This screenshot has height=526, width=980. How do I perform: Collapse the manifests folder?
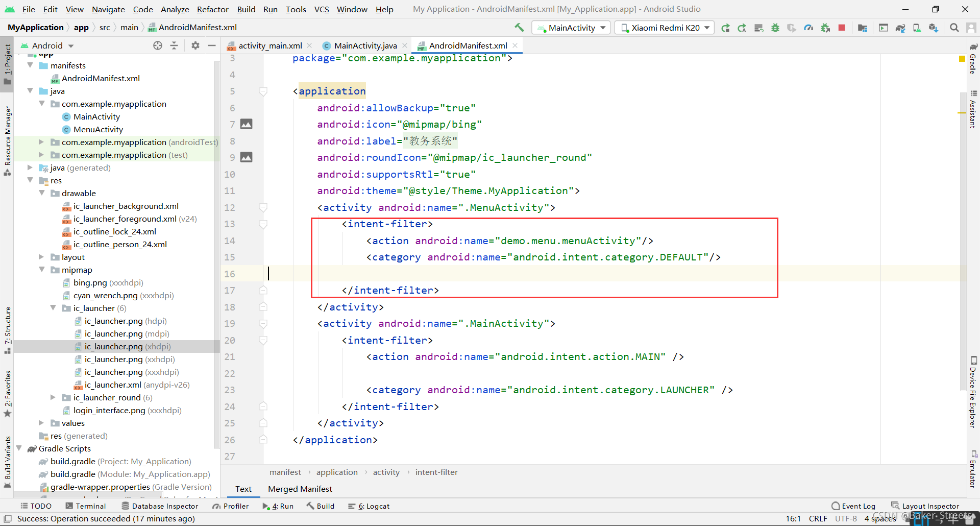click(30, 65)
